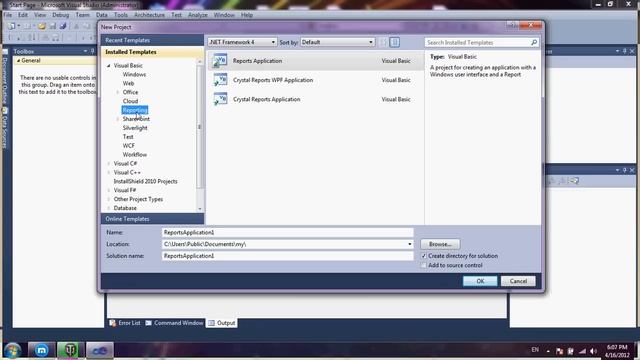The image size is (640, 360).
Task: Select the Reporting tree item
Action: pyautogui.click(x=135, y=110)
